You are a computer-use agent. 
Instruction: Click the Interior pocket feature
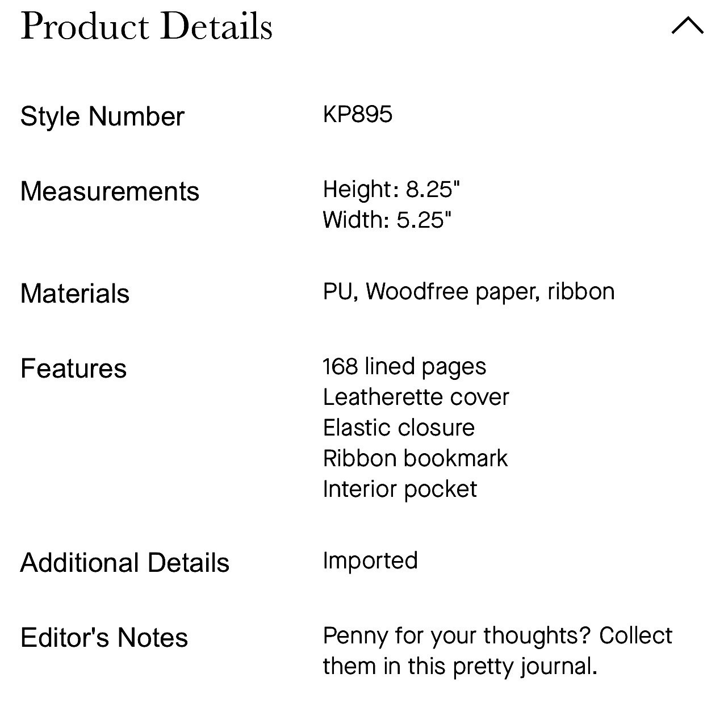400,489
